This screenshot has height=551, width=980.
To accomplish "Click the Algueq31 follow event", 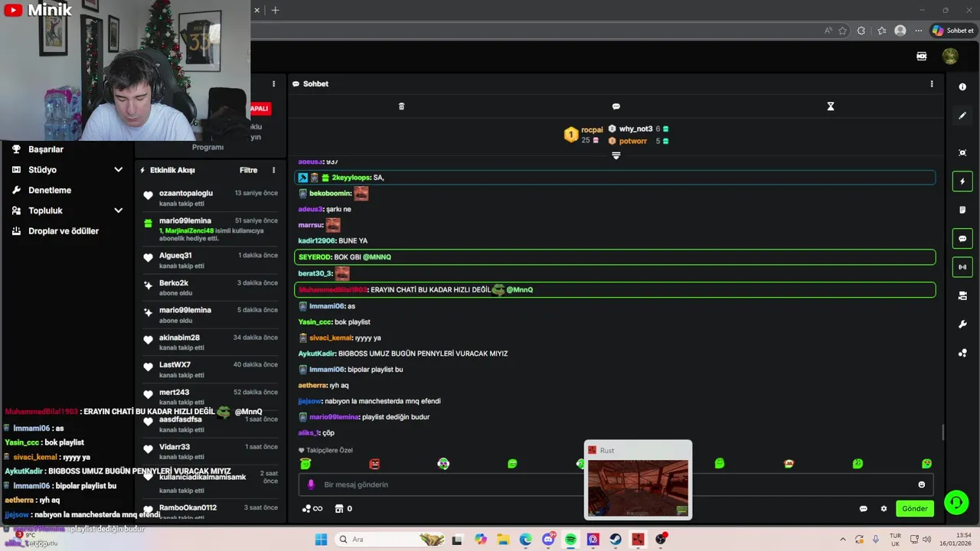I will 210,260.
